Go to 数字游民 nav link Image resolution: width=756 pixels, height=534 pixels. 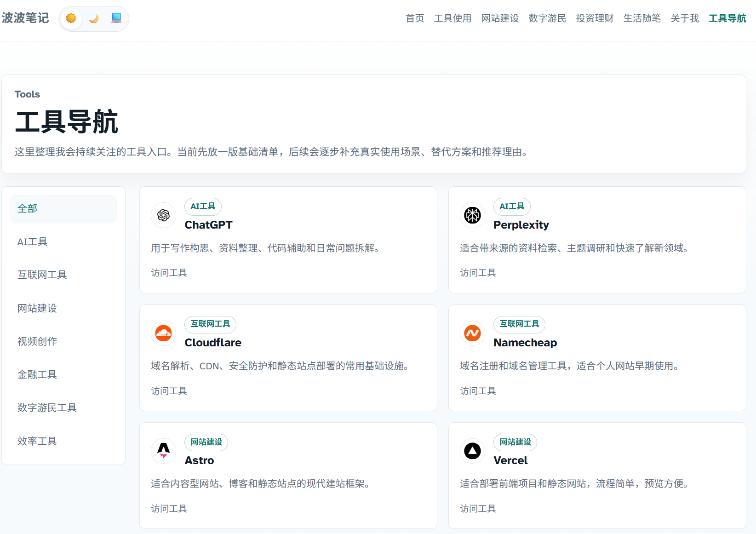(x=547, y=18)
